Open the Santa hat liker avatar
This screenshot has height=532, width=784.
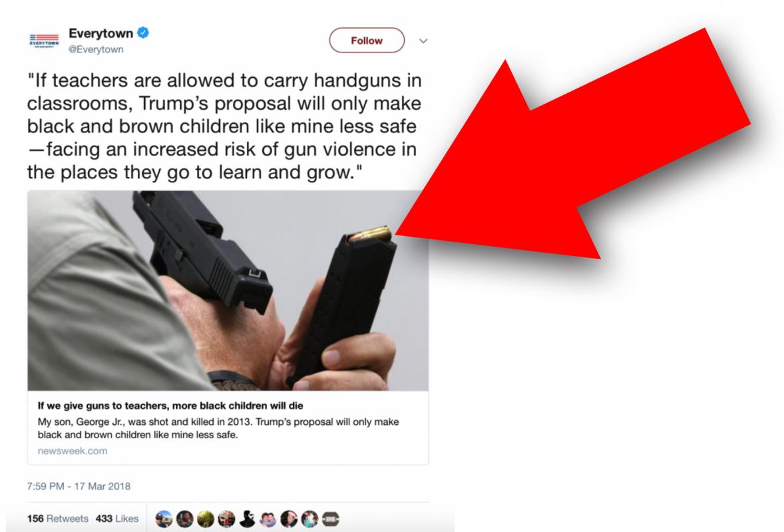pos(289,519)
